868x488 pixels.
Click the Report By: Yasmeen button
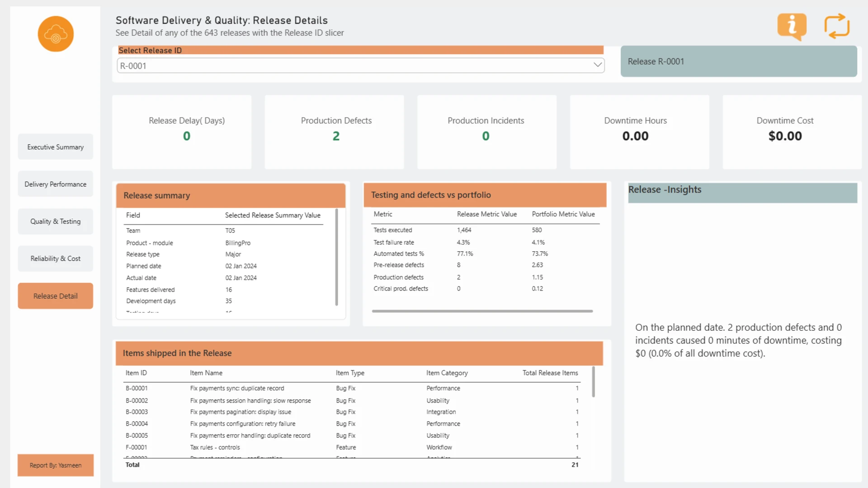56,465
